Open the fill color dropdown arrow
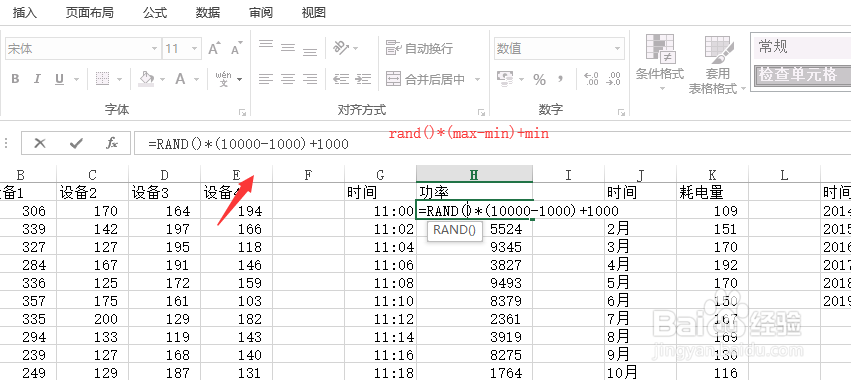 point(162,80)
